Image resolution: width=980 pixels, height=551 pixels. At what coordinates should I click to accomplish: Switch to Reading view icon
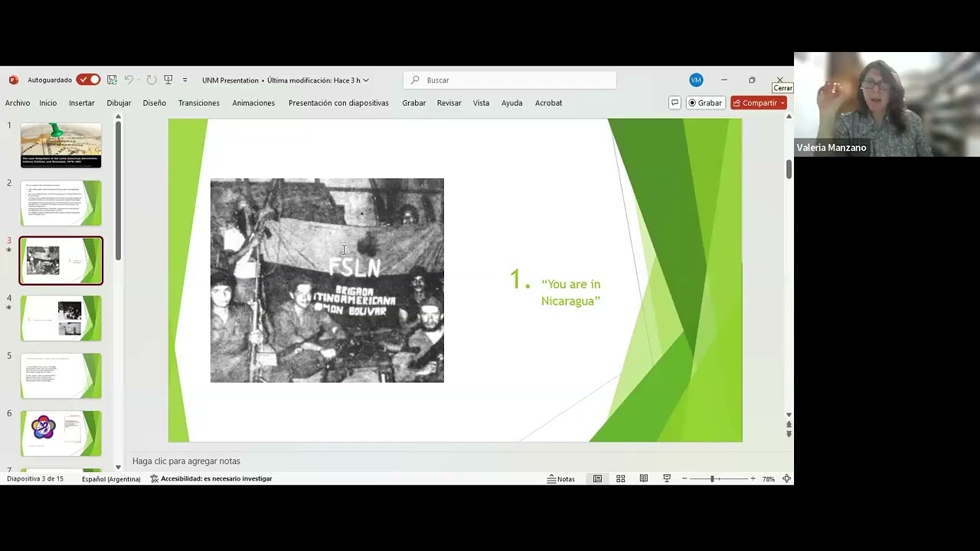644,478
